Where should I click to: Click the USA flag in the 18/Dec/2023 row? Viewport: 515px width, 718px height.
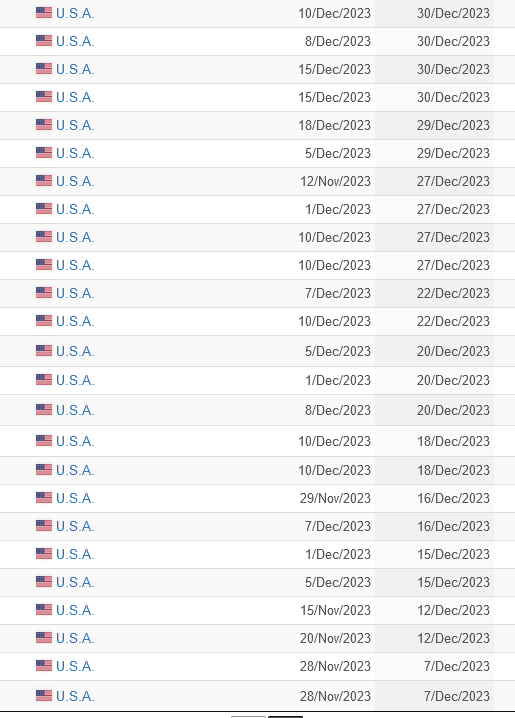click(44, 125)
